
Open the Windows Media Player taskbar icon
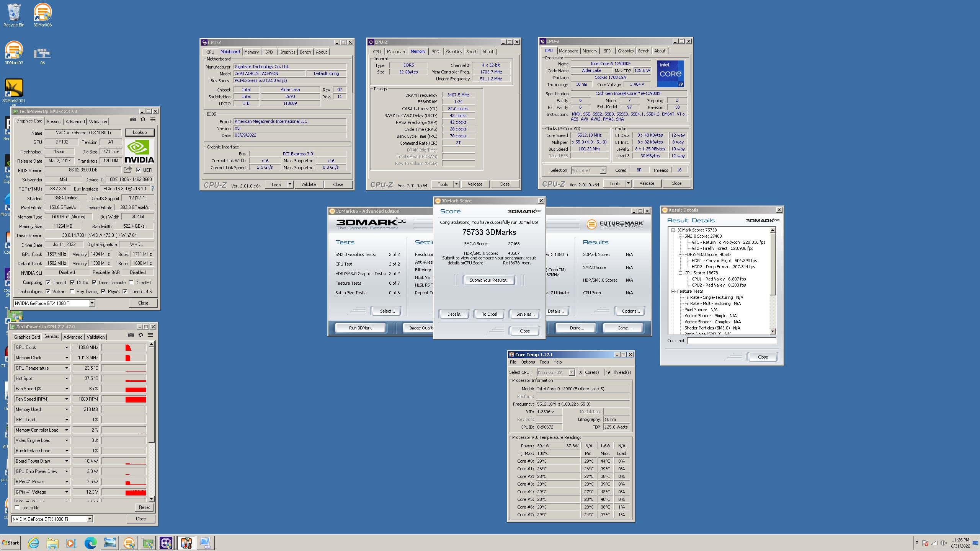pyautogui.click(x=71, y=543)
